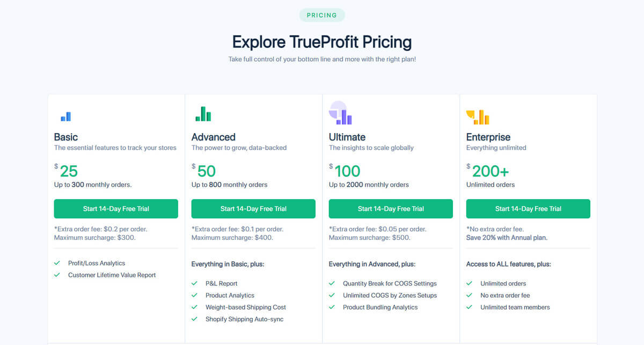This screenshot has width=644, height=345.
Task: Start the 14-Day Free Trial for Enterprise
Action: click(x=528, y=209)
